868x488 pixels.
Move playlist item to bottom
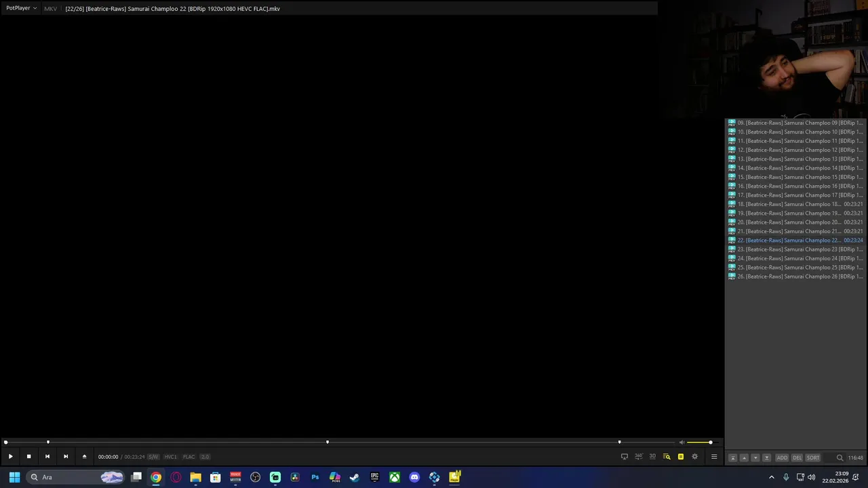[x=767, y=458]
